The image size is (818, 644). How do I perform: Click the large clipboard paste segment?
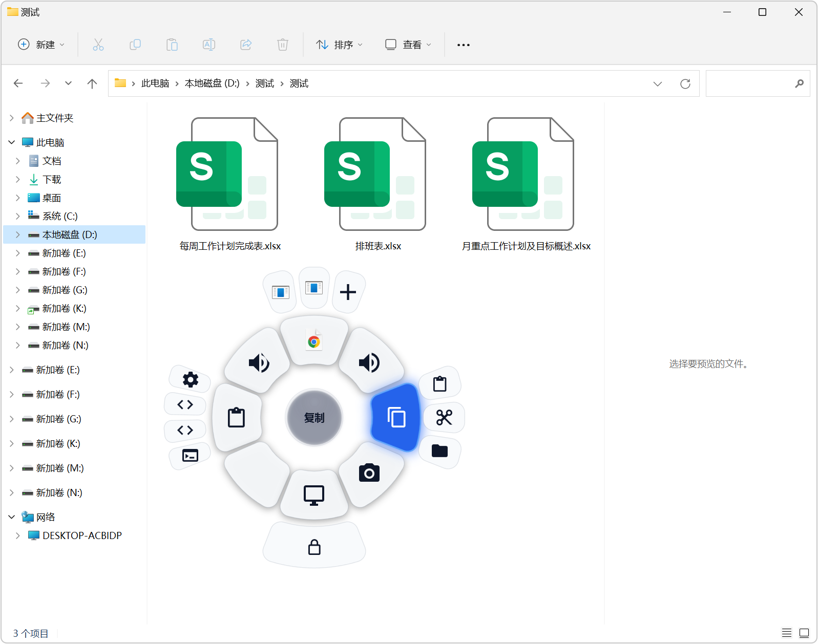tap(236, 418)
